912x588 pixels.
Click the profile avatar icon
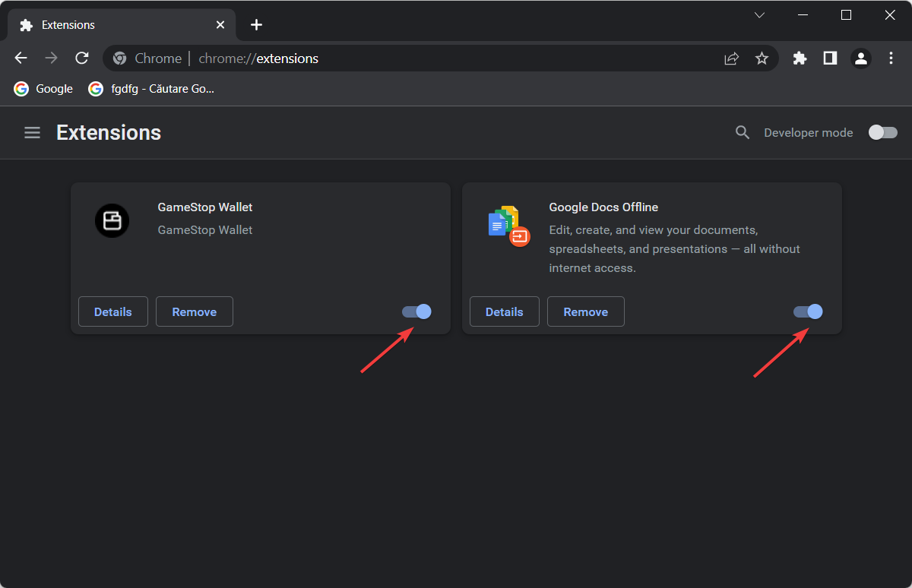pos(860,58)
